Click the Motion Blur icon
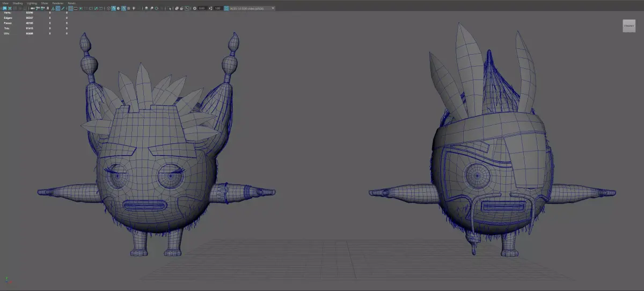644x291 pixels. click(x=151, y=9)
